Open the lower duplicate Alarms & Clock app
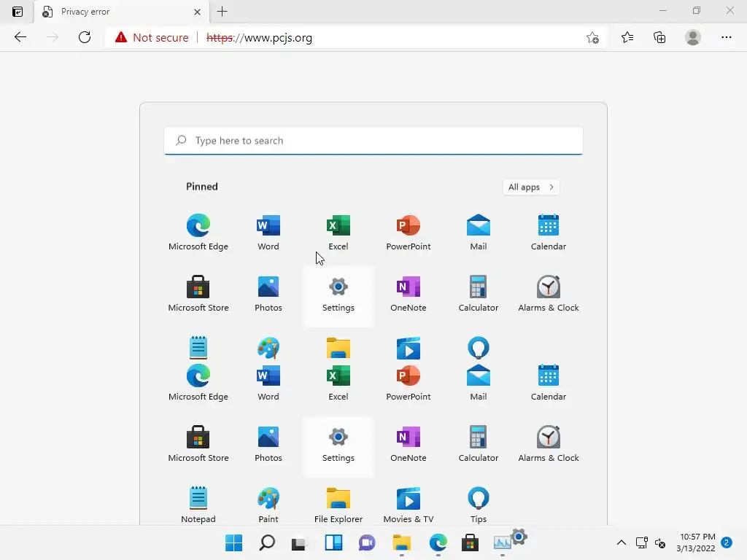The height and width of the screenshot is (560, 747). click(x=549, y=444)
